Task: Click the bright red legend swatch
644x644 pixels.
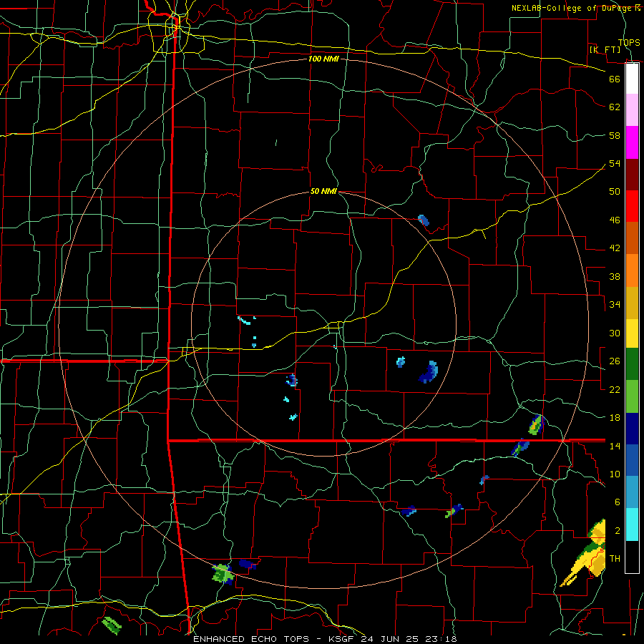Action: pos(632,206)
